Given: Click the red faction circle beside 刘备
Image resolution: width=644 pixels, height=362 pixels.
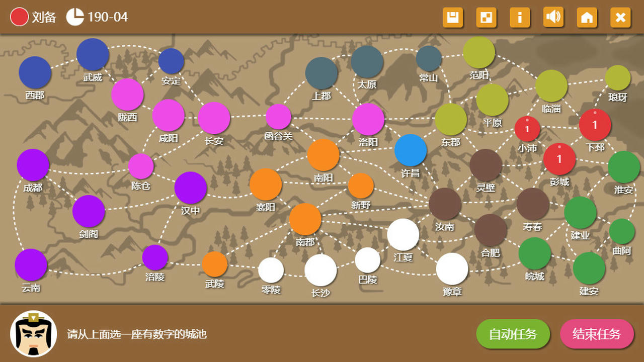Looking at the screenshot, I should (19, 17).
